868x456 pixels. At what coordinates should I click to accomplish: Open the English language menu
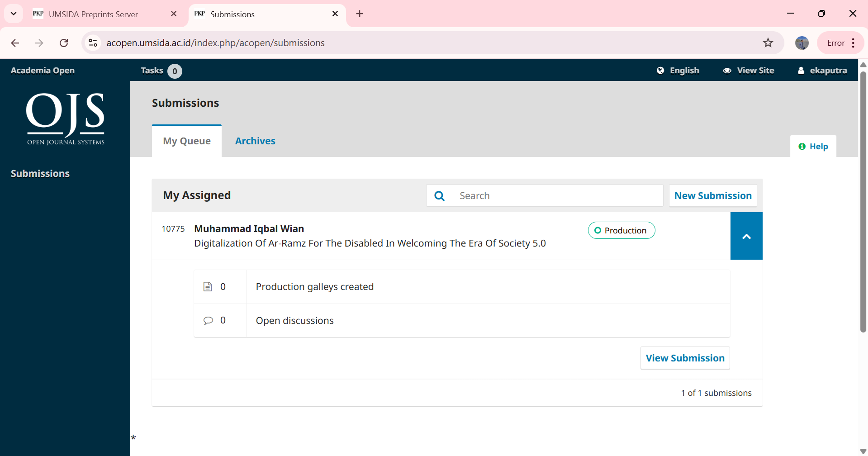click(678, 71)
